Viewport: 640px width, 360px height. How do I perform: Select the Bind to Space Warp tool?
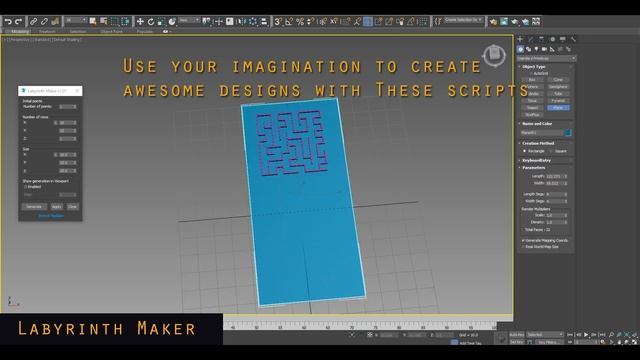pyautogui.click(x=55, y=21)
